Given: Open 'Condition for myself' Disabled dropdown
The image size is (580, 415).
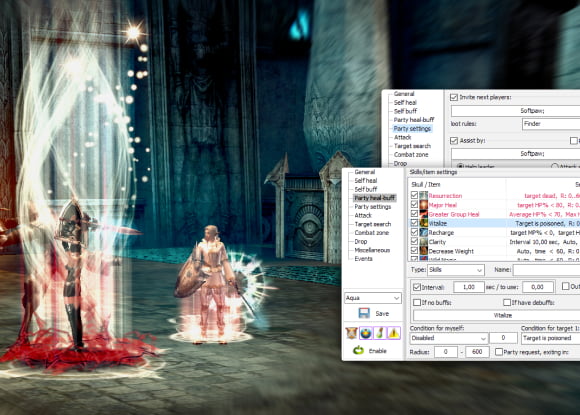Looking at the screenshot, I should 448,338.
